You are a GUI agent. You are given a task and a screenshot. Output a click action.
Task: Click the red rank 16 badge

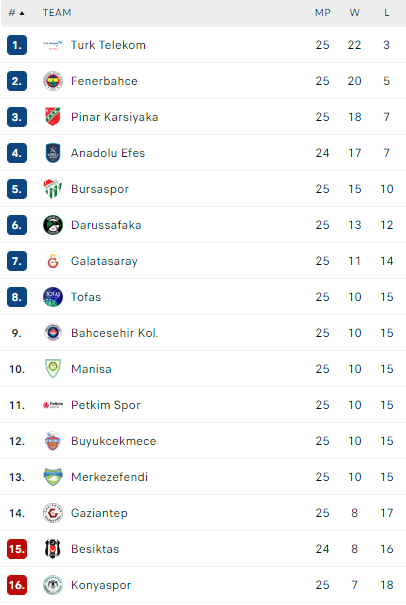pyautogui.click(x=17, y=585)
